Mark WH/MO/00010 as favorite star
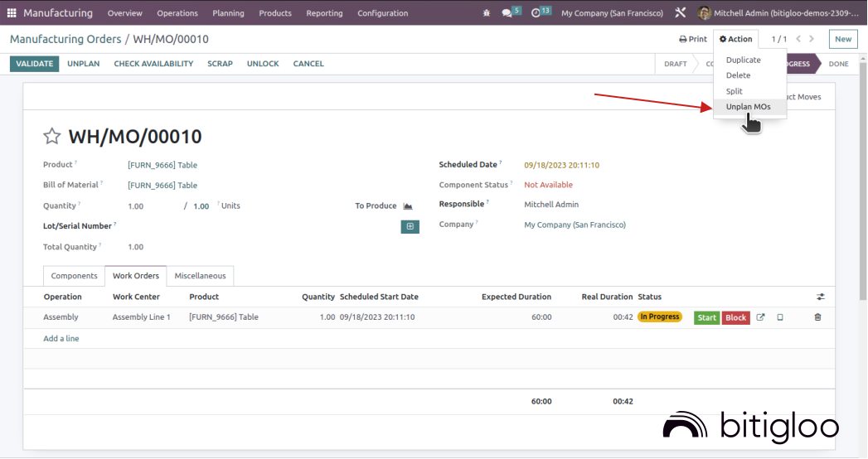Screen dimensions: 868x459 click(x=52, y=136)
